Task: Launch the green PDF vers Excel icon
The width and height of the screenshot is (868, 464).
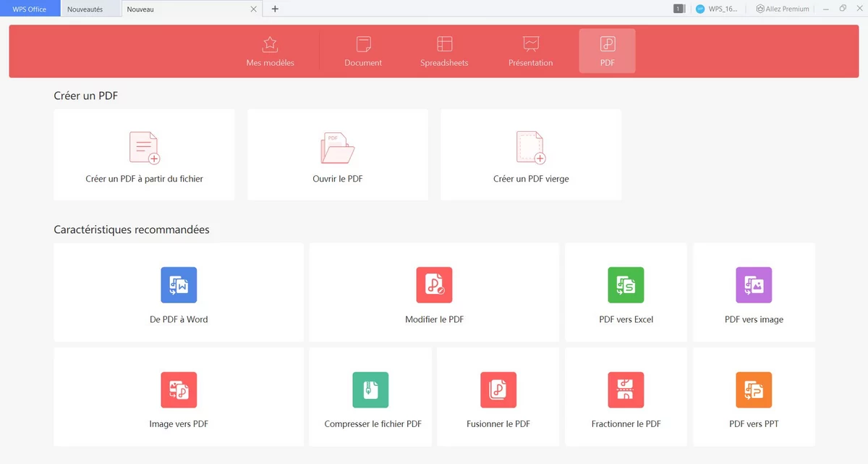Action: click(x=626, y=285)
